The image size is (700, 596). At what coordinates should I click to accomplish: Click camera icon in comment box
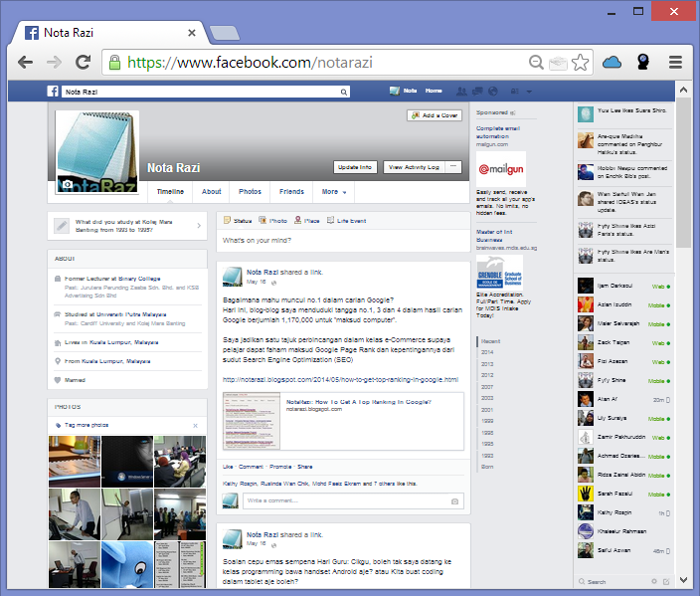[454, 501]
